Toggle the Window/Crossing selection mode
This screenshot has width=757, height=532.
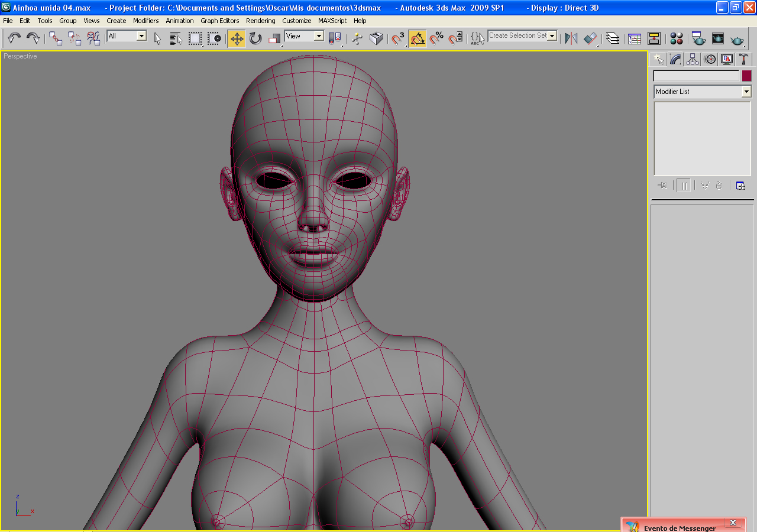214,38
